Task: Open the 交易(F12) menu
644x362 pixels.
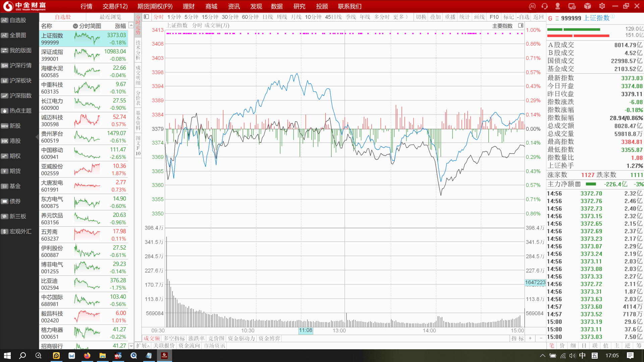Action: click(x=115, y=6)
